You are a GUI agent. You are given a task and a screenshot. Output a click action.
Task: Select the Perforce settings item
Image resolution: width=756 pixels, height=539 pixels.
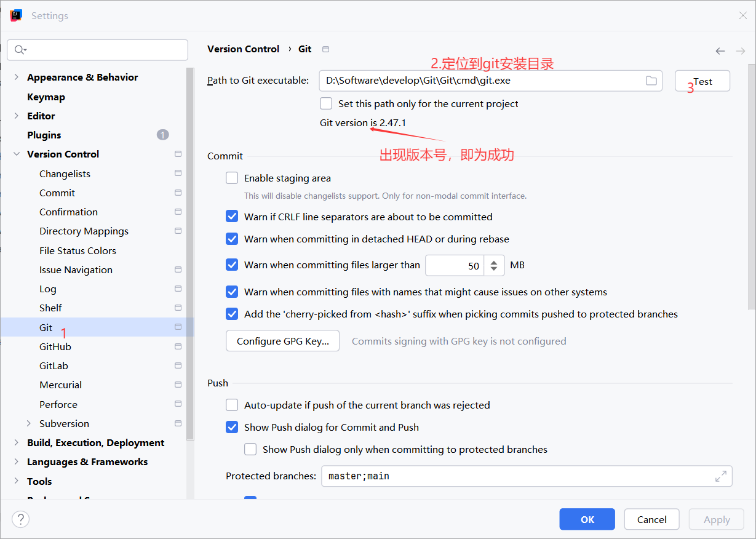[58, 404]
